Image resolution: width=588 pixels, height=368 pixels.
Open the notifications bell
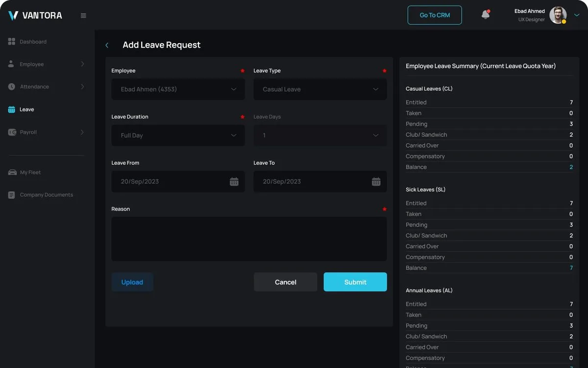coord(486,15)
